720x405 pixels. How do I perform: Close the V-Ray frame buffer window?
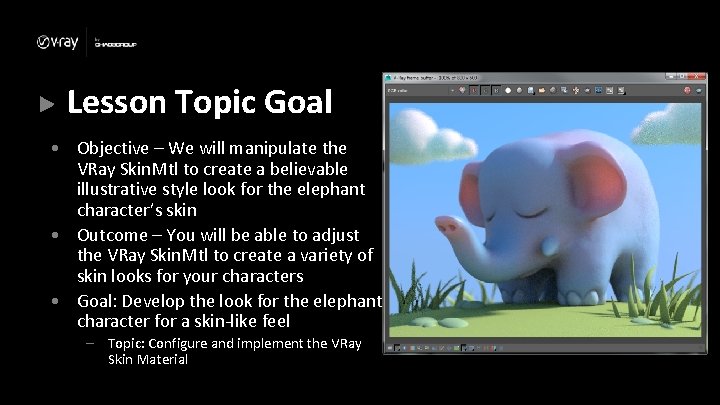click(x=696, y=77)
